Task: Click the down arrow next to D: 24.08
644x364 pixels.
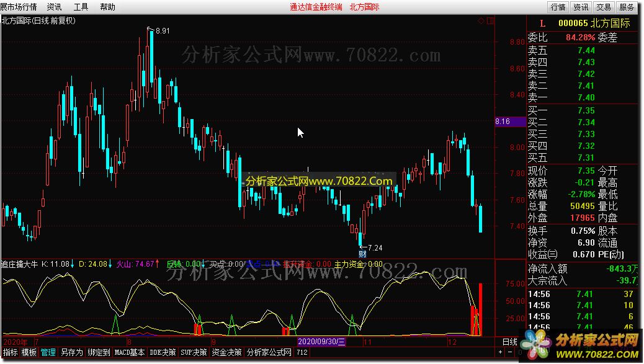Action: pos(110,264)
